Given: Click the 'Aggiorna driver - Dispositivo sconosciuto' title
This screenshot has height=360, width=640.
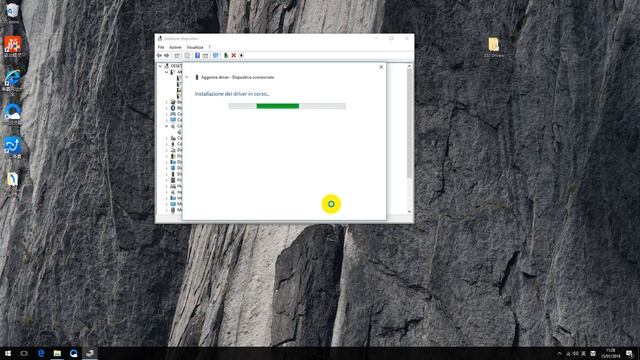Looking at the screenshot, I should click(x=238, y=77).
